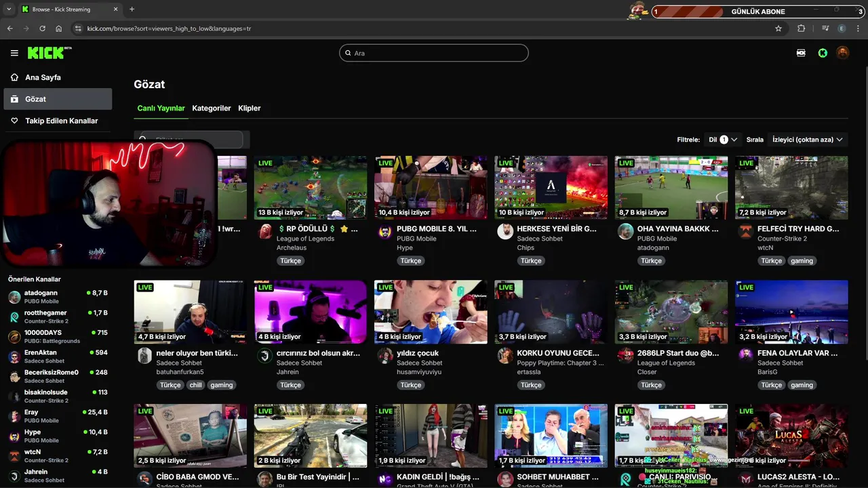Image resolution: width=868 pixels, height=488 pixels.
Task: Open 10000DAYS avatar in recommended channels
Action: (x=14, y=337)
